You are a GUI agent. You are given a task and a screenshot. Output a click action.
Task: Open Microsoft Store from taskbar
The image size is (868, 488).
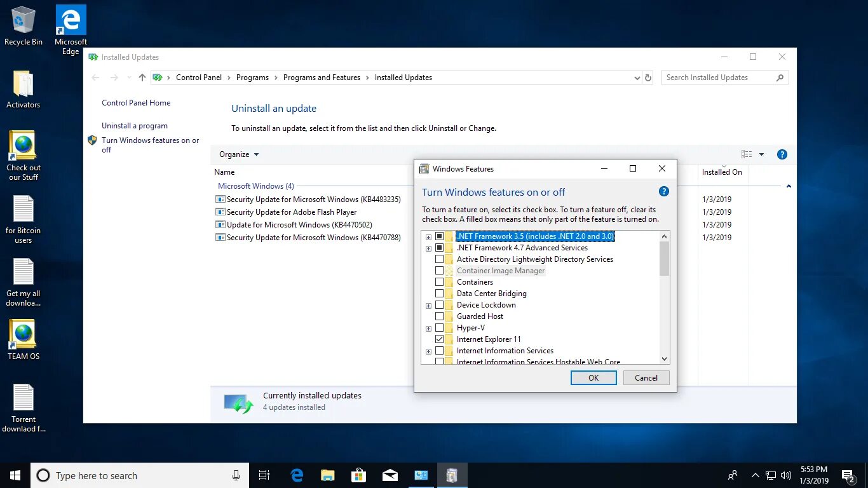(x=359, y=475)
